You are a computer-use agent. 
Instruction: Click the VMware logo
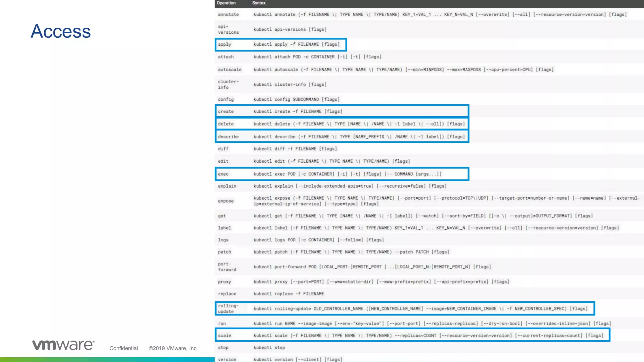[63, 345]
